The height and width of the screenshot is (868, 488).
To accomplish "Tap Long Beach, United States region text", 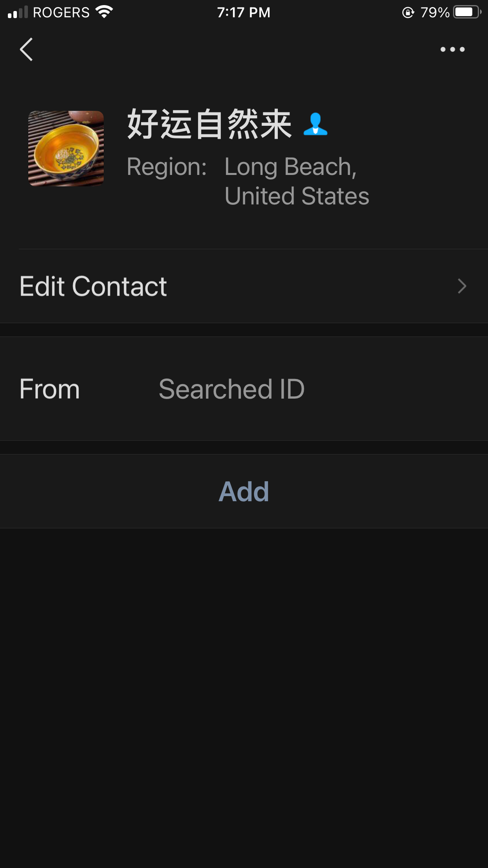I will (297, 181).
